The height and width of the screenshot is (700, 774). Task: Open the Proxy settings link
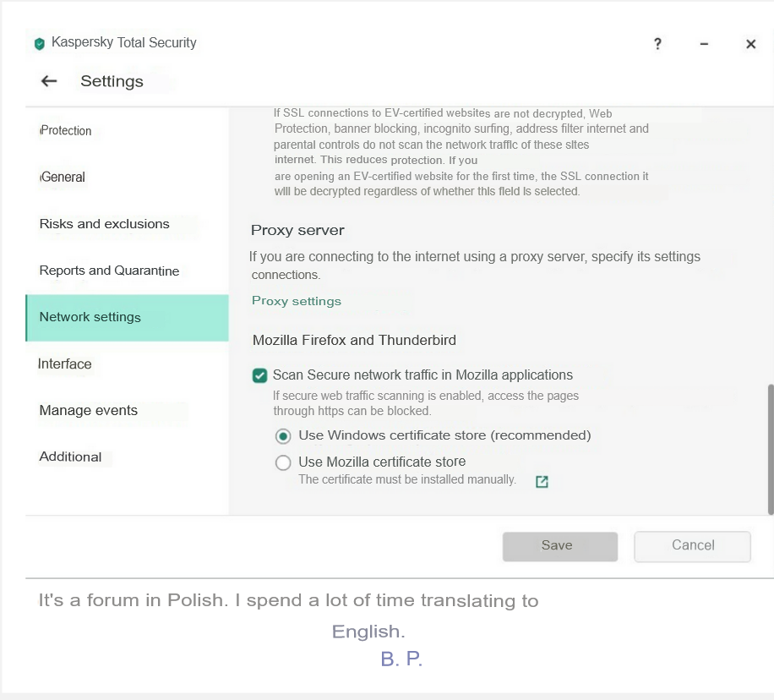[297, 301]
